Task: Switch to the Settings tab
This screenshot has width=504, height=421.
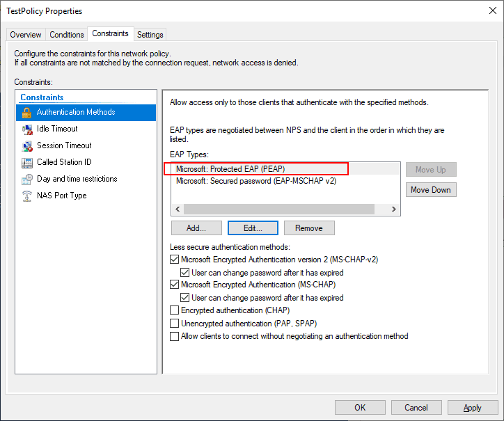Action: tap(150, 35)
